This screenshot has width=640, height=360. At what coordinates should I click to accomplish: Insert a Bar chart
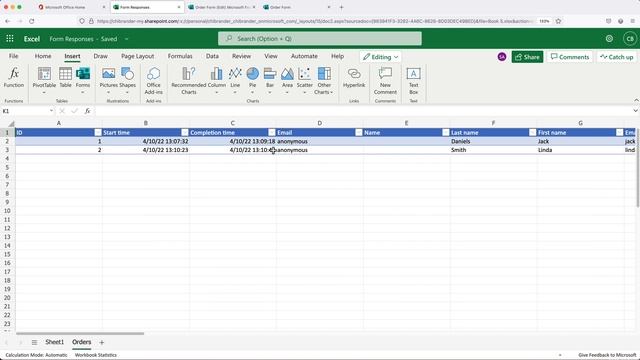270,80
